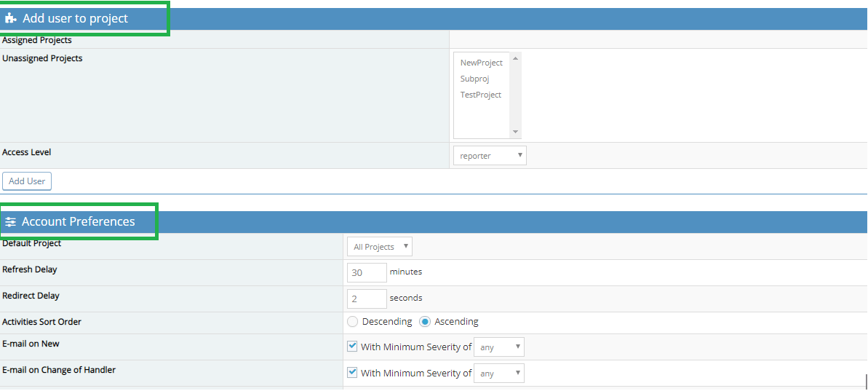Screen dimensions: 868x391
Task: Click the project list scroll up arrow
Action: [515, 58]
